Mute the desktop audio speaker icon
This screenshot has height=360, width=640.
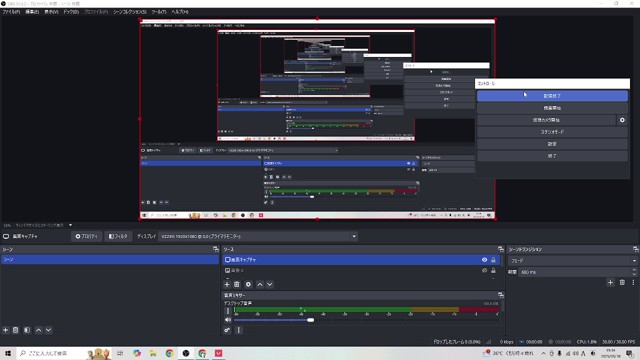(x=228, y=320)
